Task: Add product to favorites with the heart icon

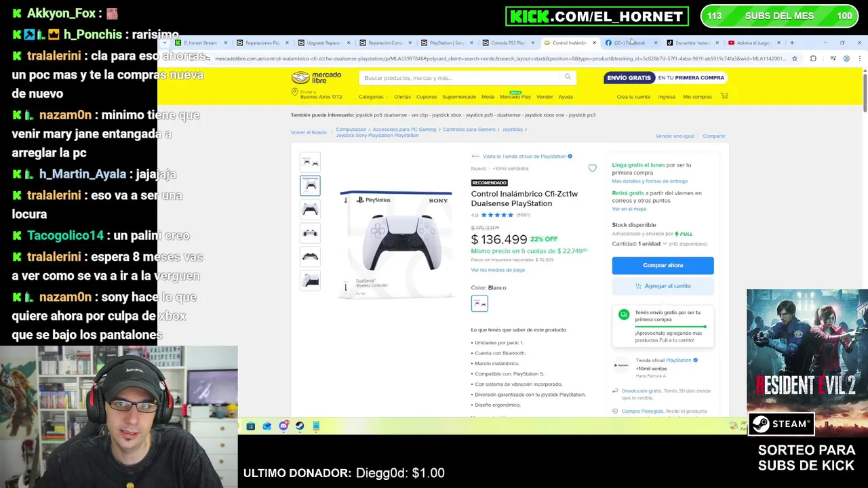Action: pos(592,168)
